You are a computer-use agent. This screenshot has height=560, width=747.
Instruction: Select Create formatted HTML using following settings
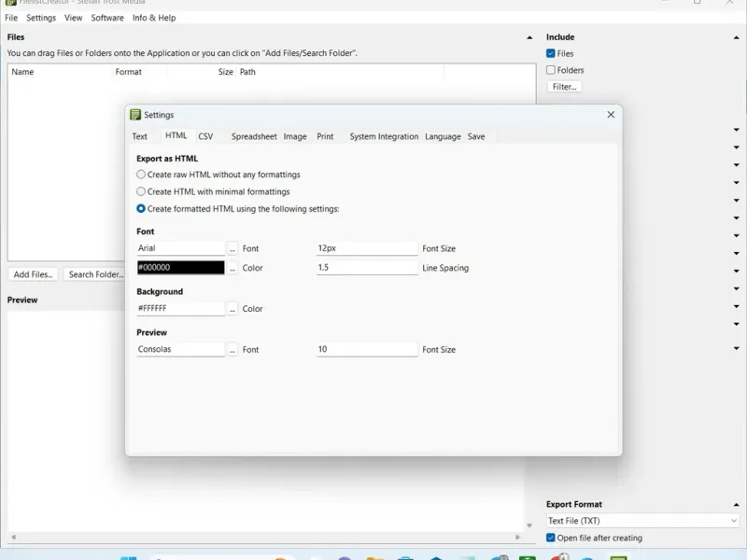point(141,208)
